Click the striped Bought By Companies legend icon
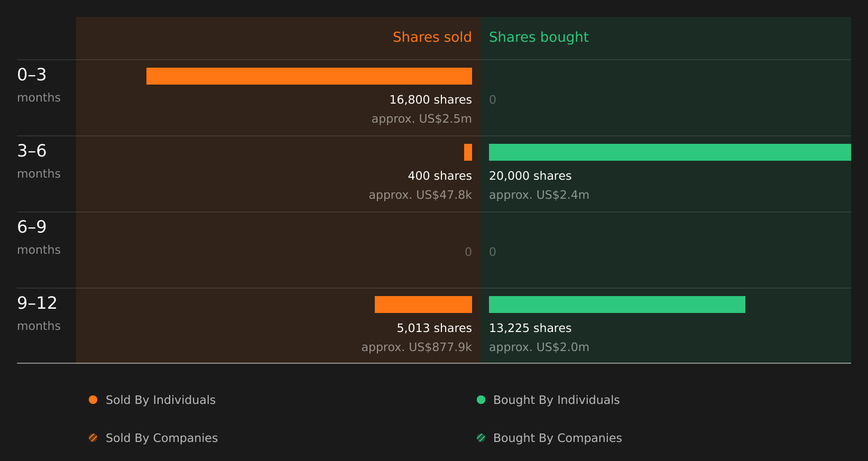Viewport: 868px width, 461px height. point(481,438)
